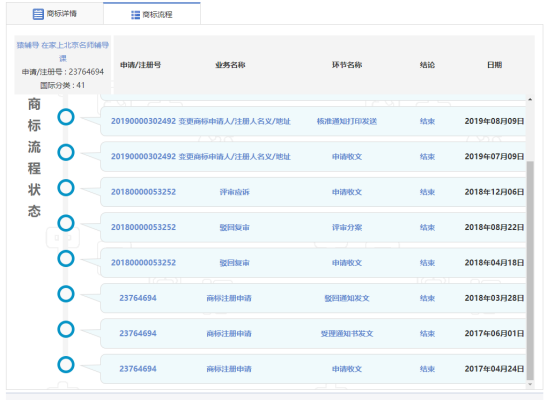Click 20180000053252 in the 评审分案 row

point(143,227)
